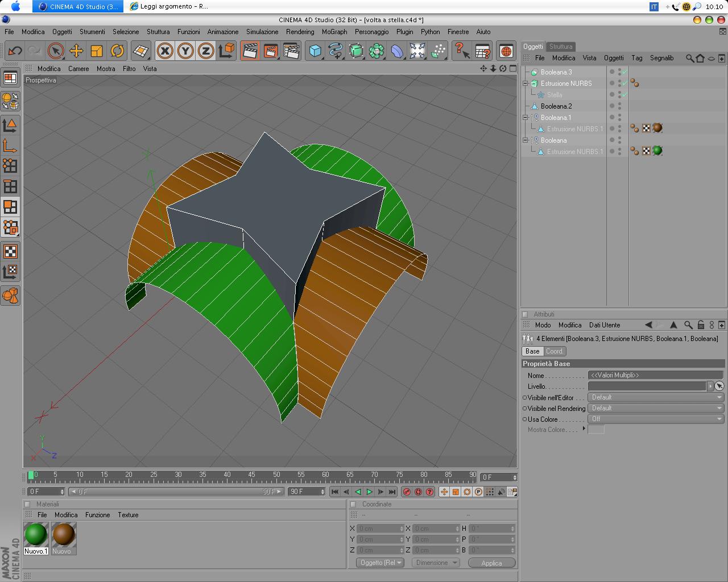Click the Nome field in Proprietà Base
728x582 pixels.
655,375
